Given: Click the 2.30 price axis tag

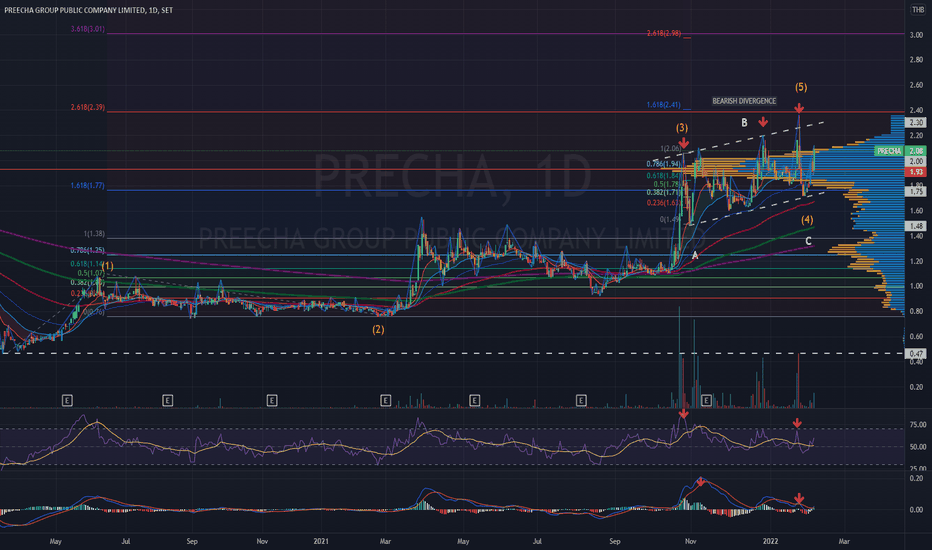Looking at the screenshot, I should [916, 122].
